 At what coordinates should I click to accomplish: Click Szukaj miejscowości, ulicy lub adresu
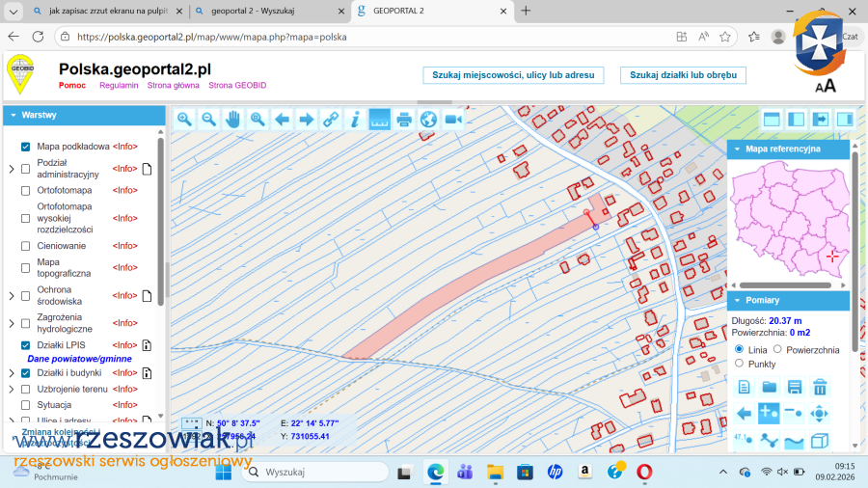click(513, 75)
